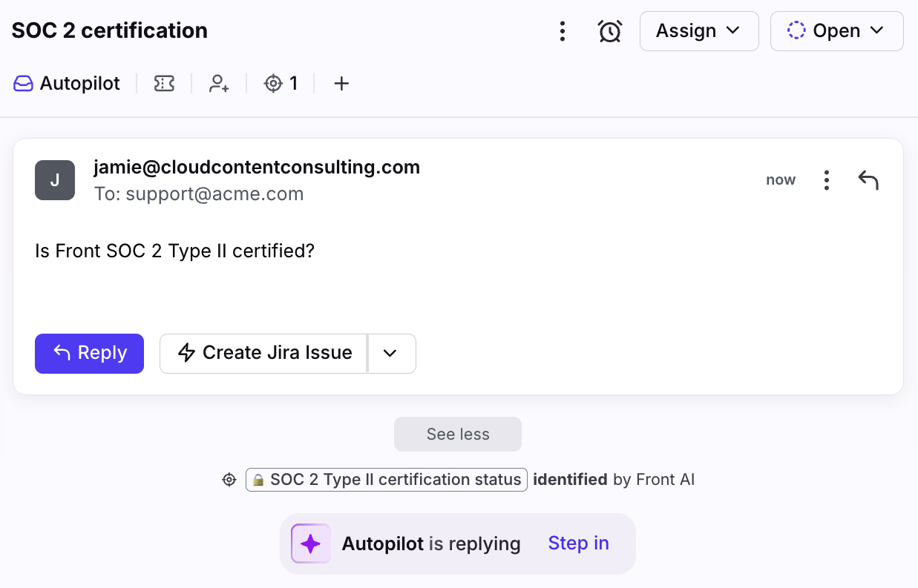Click the sender's J avatar

(x=55, y=180)
